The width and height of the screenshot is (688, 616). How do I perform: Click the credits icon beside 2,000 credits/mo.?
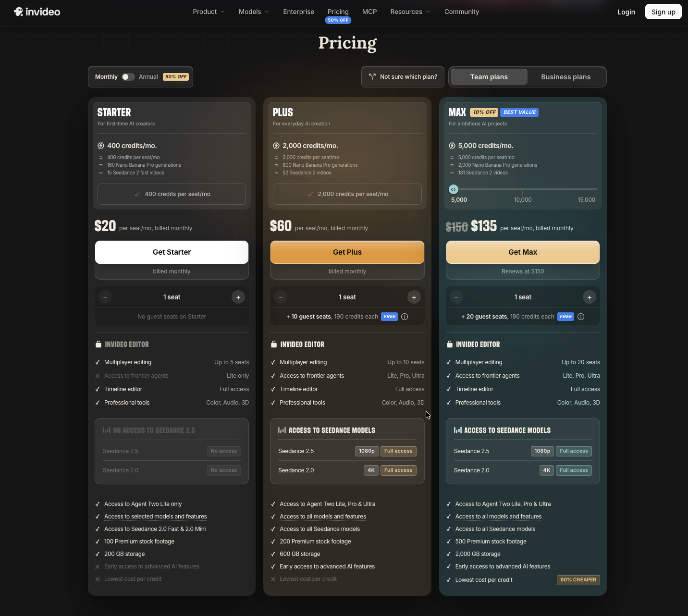(x=276, y=146)
